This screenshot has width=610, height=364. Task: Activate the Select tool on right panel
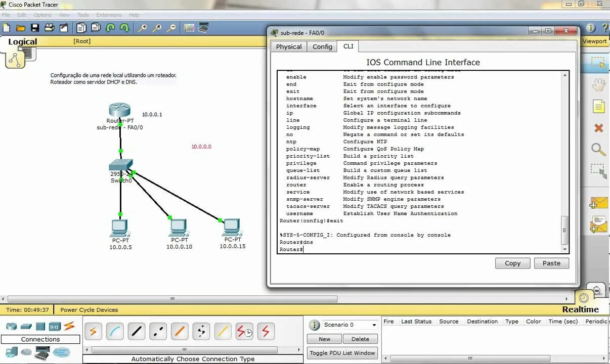click(x=598, y=63)
